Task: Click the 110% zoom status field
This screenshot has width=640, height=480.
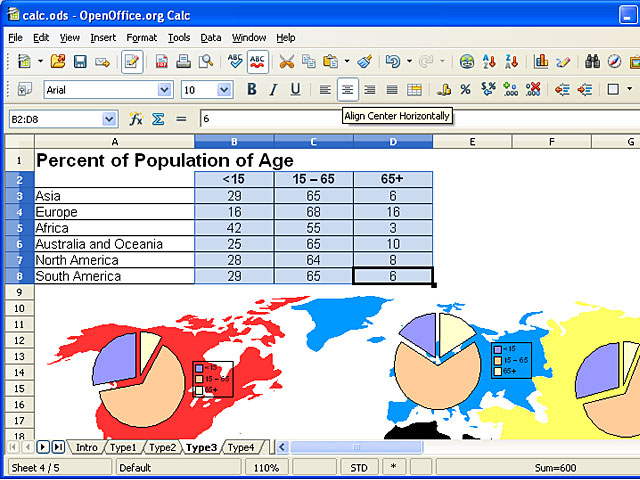Action: click(x=265, y=467)
